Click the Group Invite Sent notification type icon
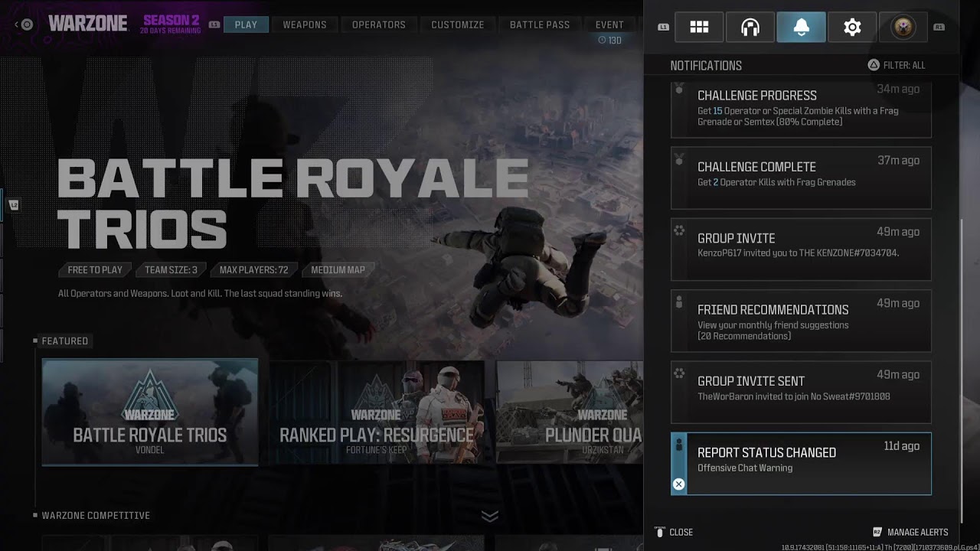980x551 pixels. [x=678, y=373]
